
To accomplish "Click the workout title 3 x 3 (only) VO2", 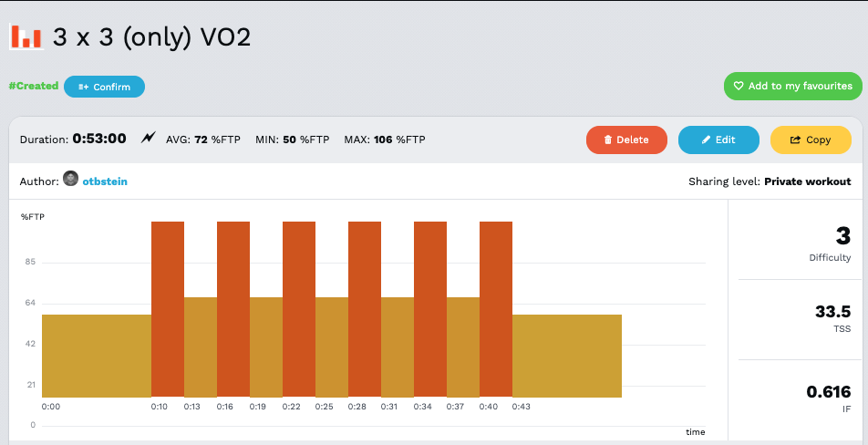I will [151, 37].
